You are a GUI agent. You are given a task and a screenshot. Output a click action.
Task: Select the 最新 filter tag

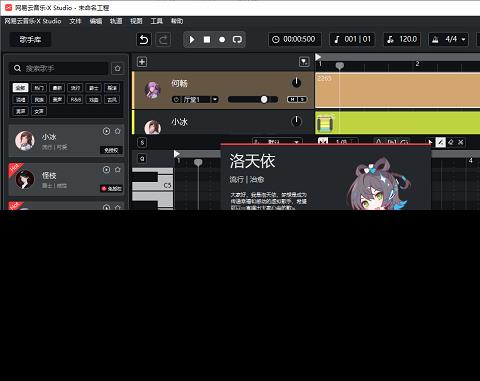coord(57,88)
